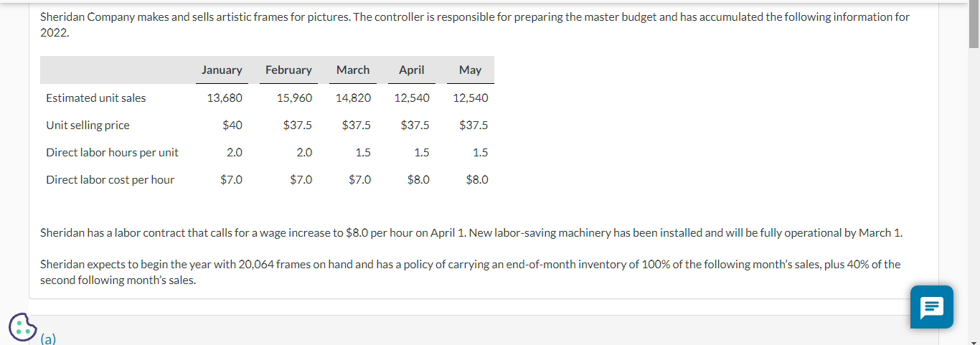The width and height of the screenshot is (980, 345).
Task: Click April's $8.0 labor cost cell
Action: pos(418,179)
